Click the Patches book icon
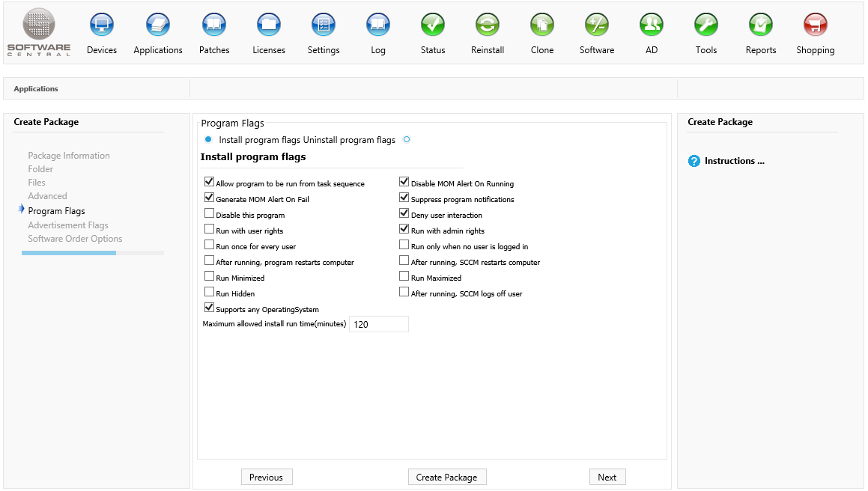Screen dimensions: 868x491 214,25
